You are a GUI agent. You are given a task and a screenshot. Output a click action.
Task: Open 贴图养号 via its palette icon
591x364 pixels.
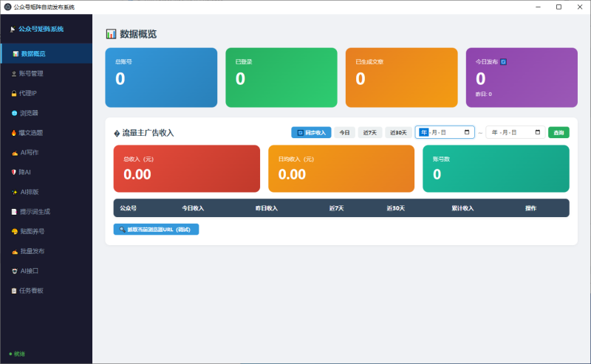(15, 231)
